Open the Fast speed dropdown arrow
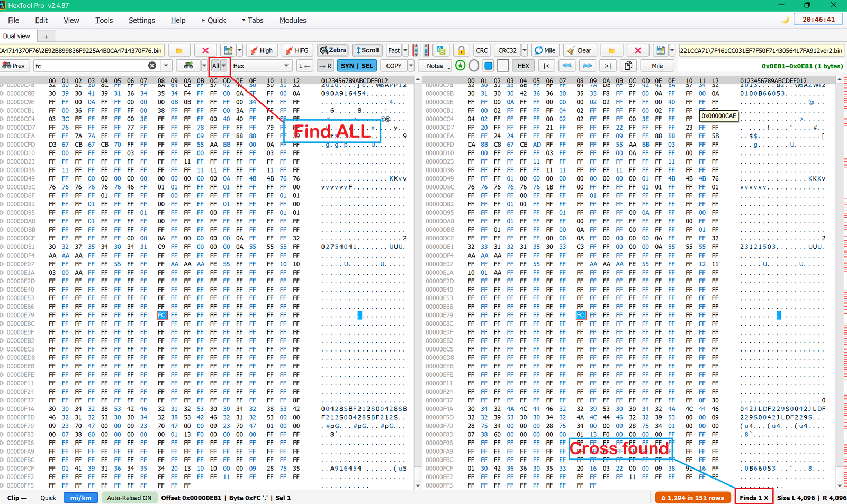Image resolution: width=847 pixels, height=504 pixels. (406, 50)
